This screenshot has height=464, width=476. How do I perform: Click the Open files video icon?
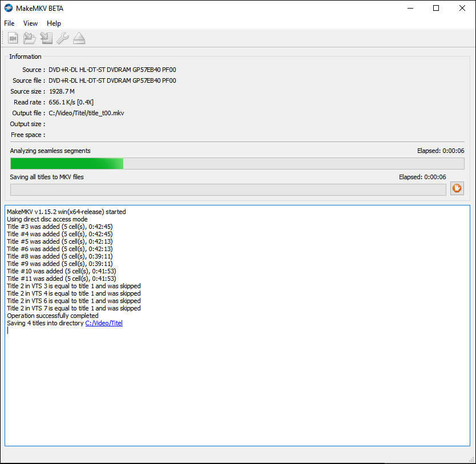(x=13, y=38)
